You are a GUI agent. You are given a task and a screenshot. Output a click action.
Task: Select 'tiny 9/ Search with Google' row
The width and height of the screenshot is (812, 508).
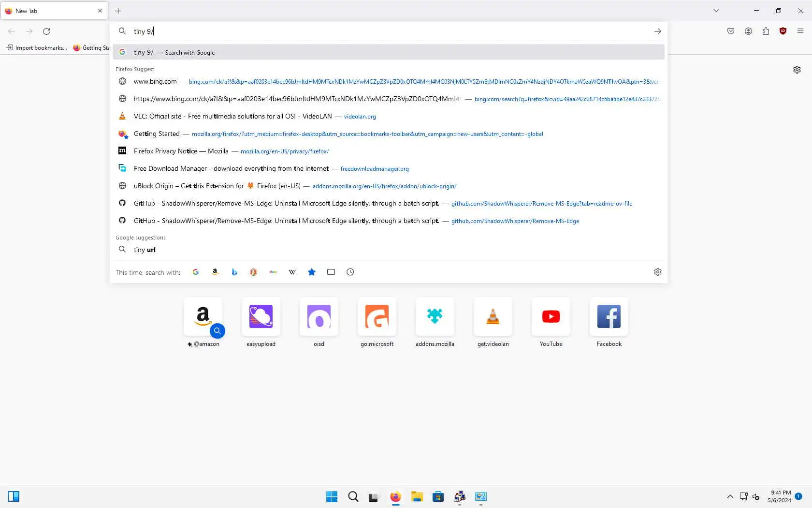pos(389,52)
